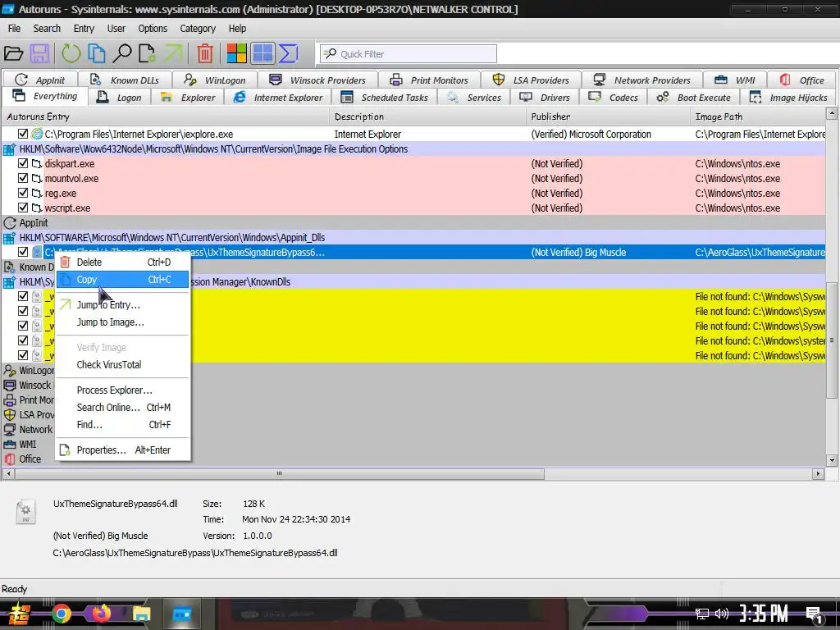Screen dimensions: 840x630
Task: Uncheck the diskpart.exe entry checkbox
Action: (x=23, y=163)
